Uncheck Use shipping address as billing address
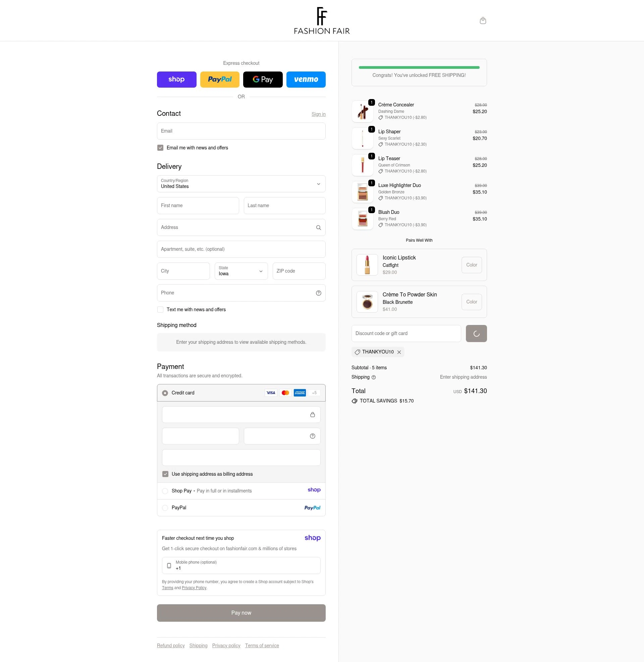 (165, 474)
